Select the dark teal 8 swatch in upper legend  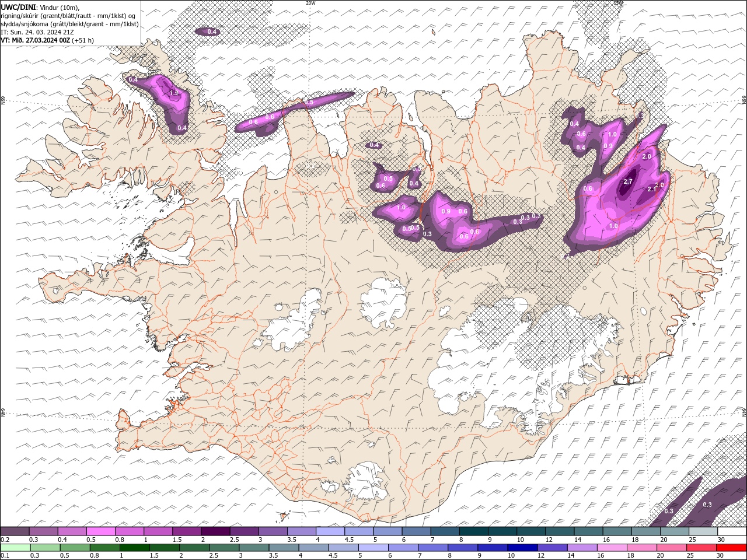pyautogui.click(x=474, y=531)
